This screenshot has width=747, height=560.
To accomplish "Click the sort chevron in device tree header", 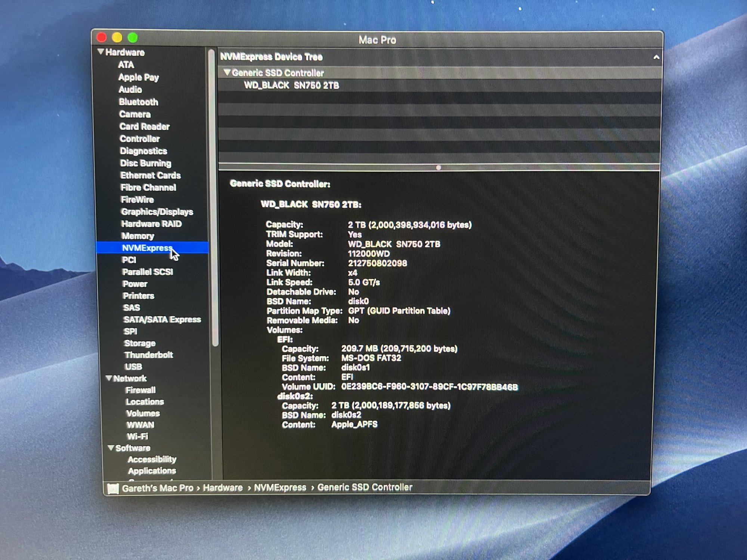I will [656, 57].
